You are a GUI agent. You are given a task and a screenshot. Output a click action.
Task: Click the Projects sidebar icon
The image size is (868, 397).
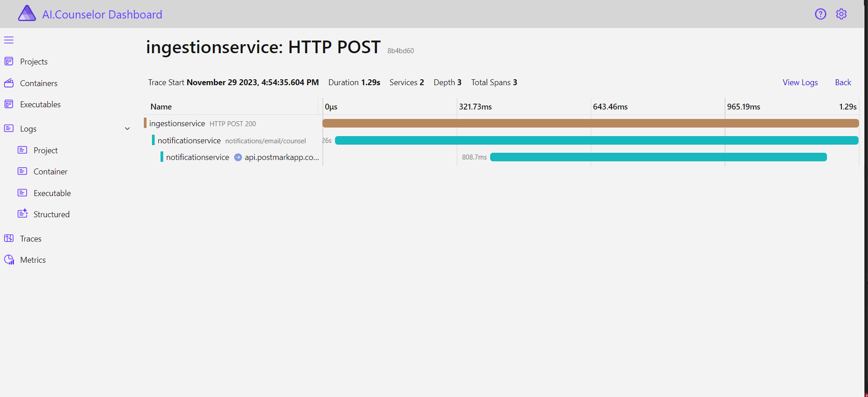[9, 61]
